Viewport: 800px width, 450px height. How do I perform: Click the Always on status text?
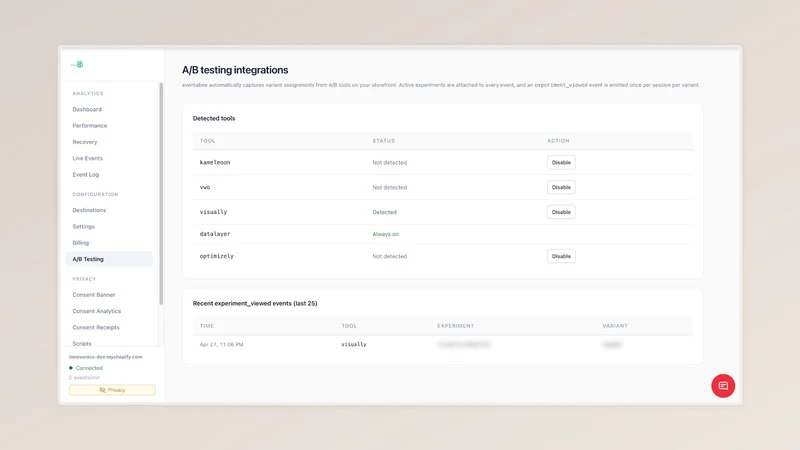pos(385,234)
